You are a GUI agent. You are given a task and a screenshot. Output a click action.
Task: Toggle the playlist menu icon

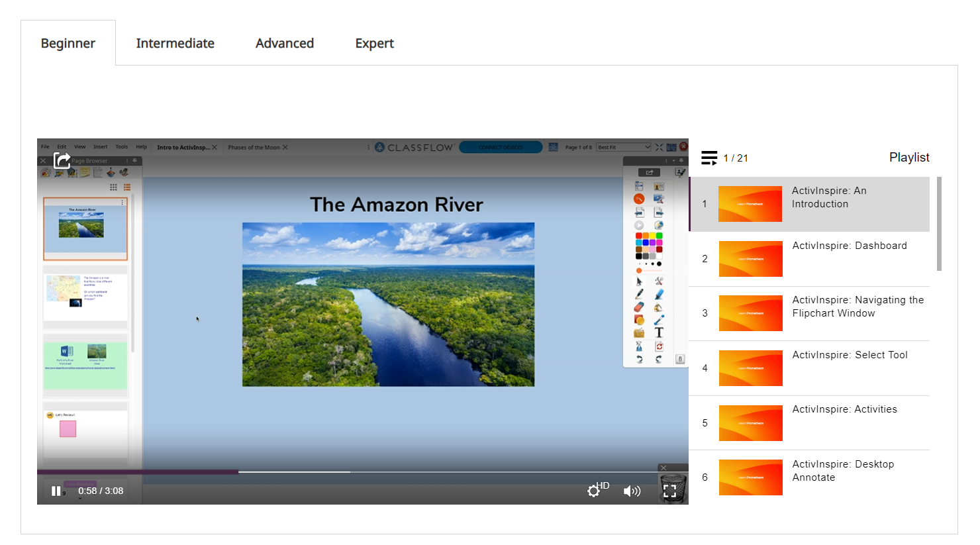[x=709, y=158]
